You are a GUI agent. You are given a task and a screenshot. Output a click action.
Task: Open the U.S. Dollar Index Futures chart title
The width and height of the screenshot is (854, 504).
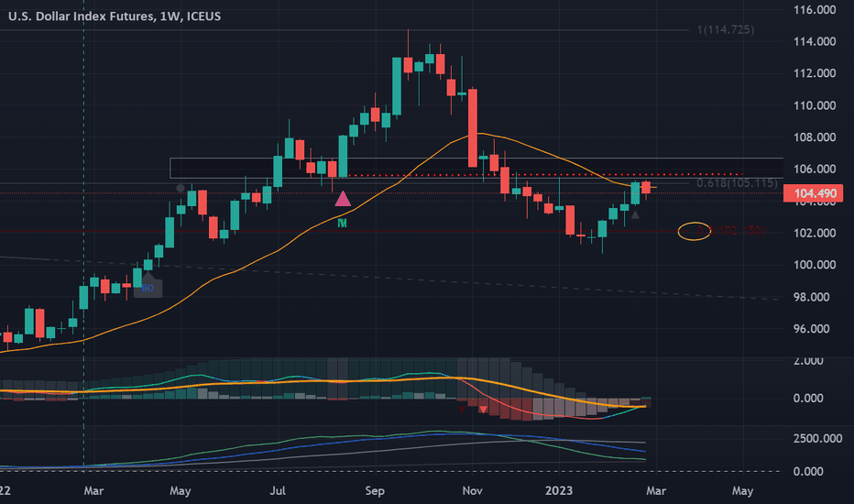pyautogui.click(x=115, y=16)
